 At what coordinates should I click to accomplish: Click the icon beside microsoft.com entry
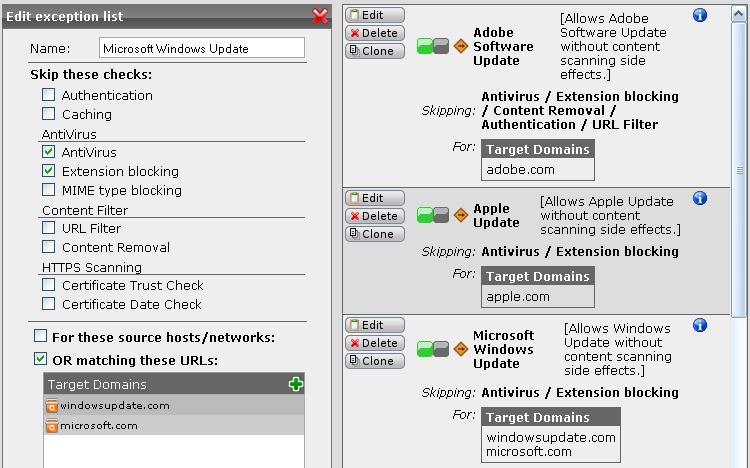click(52, 426)
